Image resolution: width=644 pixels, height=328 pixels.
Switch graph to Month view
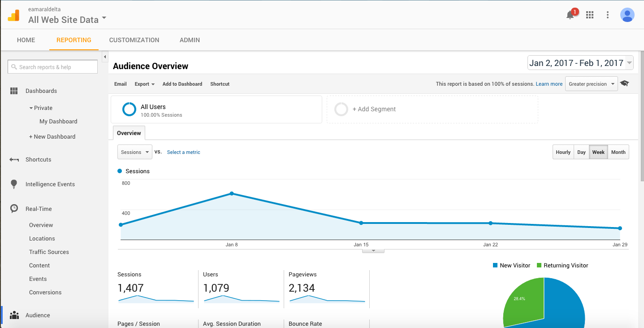(x=618, y=152)
